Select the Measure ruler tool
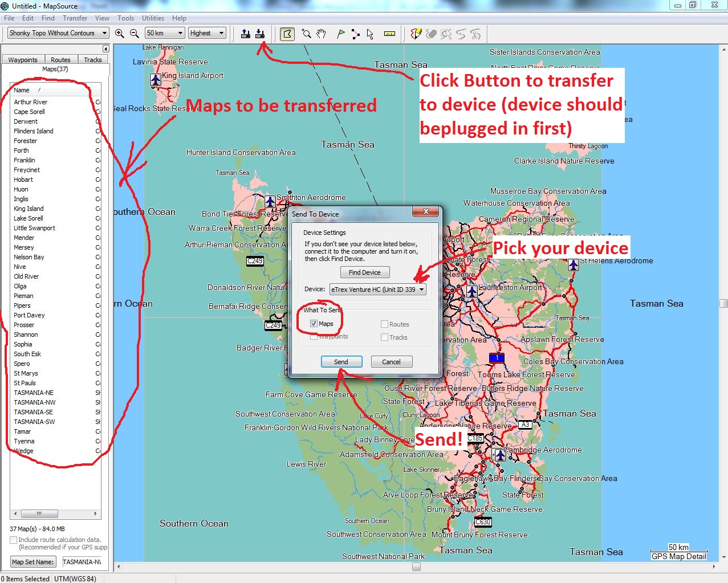 point(389,34)
